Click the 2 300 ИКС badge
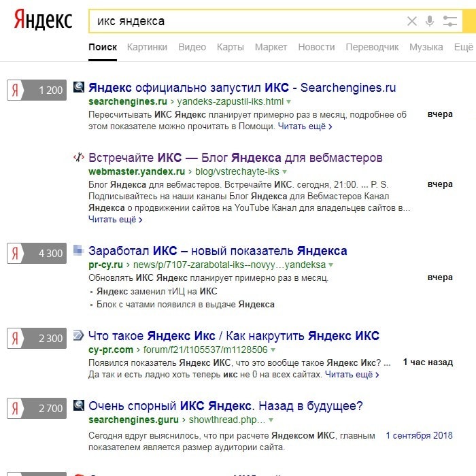 pyautogui.click(x=37, y=338)
